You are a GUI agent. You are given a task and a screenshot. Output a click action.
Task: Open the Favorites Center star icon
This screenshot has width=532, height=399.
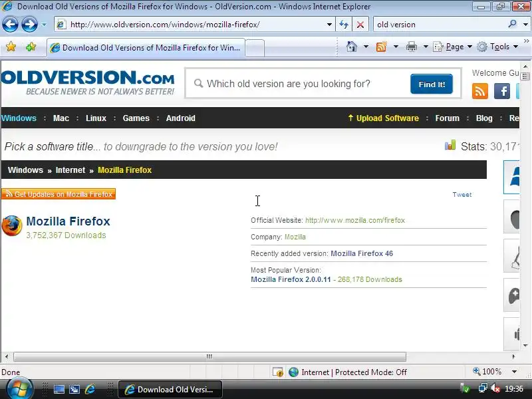click(11, 47)
